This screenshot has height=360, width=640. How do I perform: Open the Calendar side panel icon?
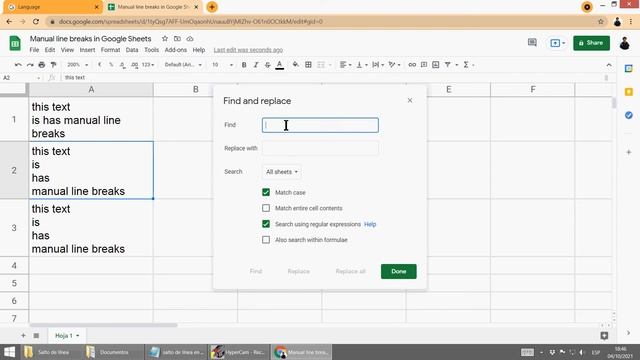pos(629,69)
